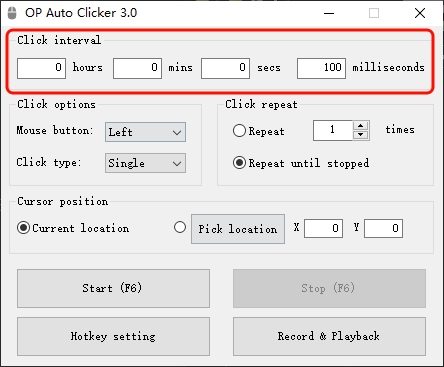Viewport: 444px width, 367px height.
Task: Click the 'Mouse button:' label
Action: (x=55, y=130)
